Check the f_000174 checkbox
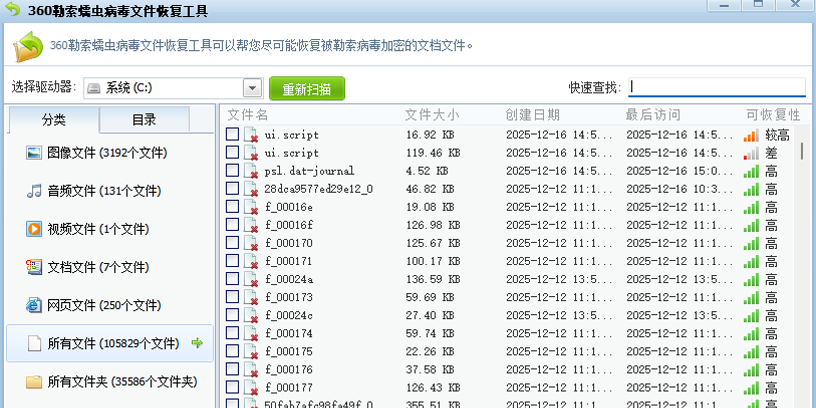Screen dimensions: 816x408 (x=233, y=333)
